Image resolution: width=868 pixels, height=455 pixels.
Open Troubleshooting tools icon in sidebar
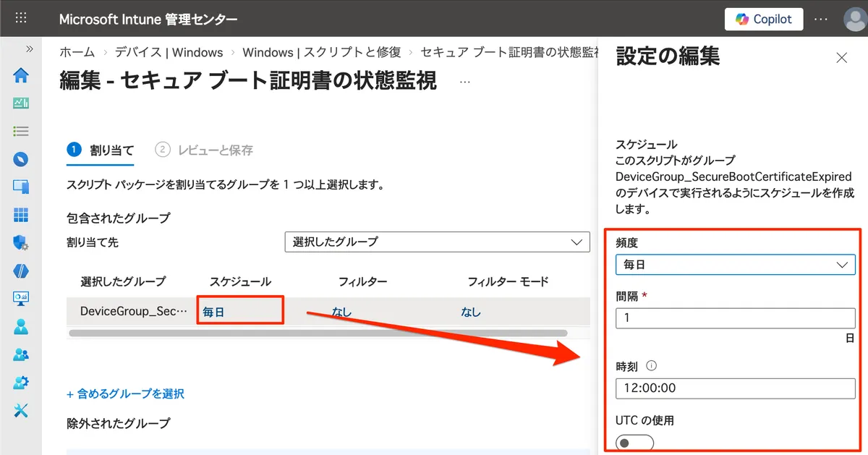(x=21, y=410)
